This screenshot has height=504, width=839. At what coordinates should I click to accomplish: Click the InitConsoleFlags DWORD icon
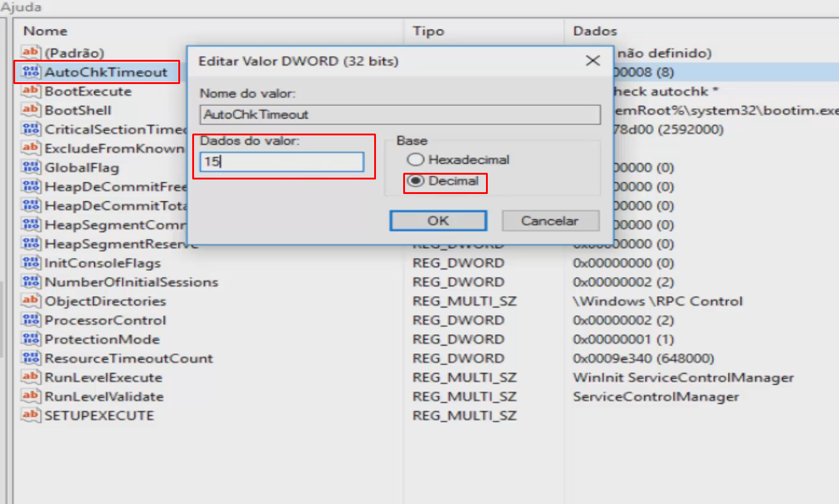click(x=30, y=263)
